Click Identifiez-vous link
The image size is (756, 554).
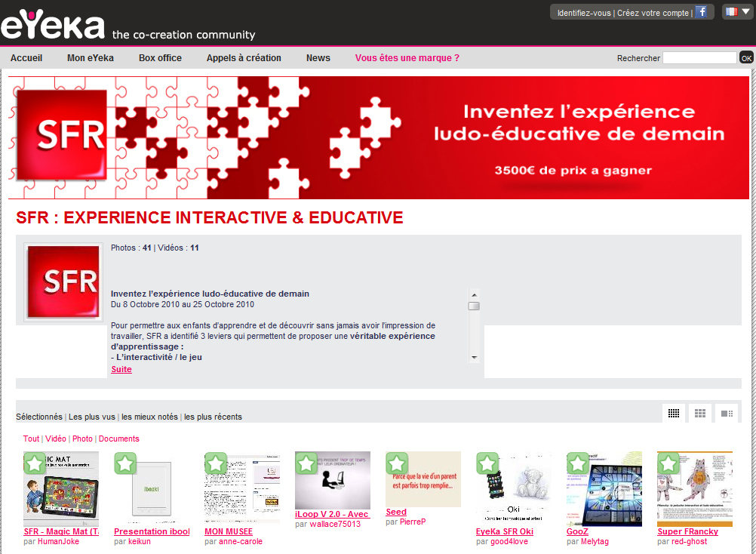point(584,13)
